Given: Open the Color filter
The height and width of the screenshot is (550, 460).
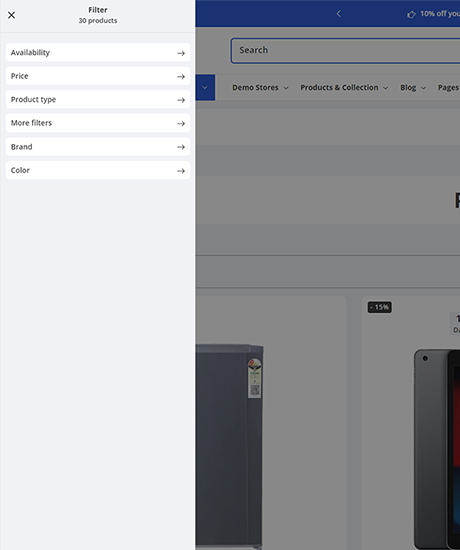Looking at the screenshot, I should click(x=98, y=170).
